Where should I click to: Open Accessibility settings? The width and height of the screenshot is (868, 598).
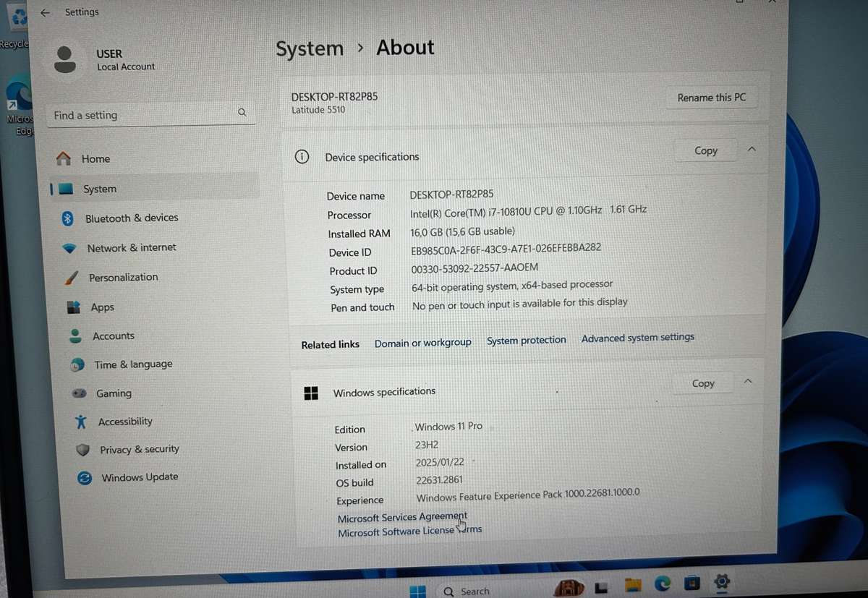pos(125,421)
